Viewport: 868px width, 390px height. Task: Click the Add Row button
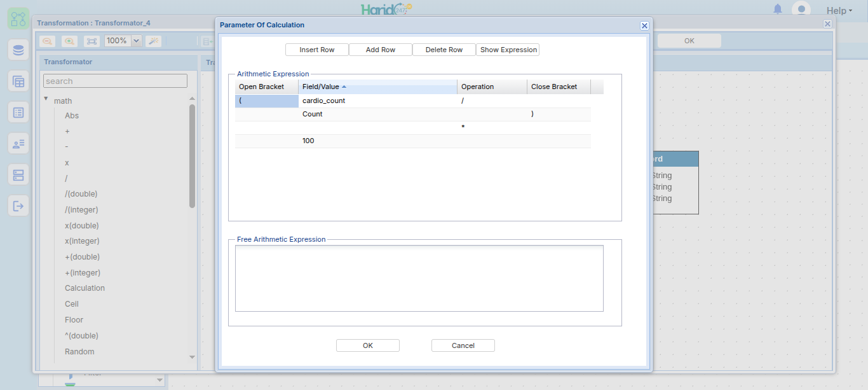point(381,50)
